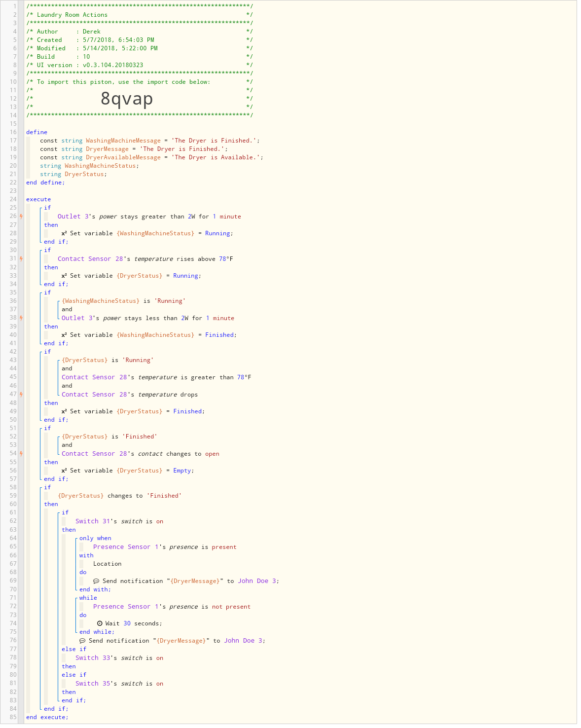Click the 'Wait 30 seconds;' statement
Screen dimensions: 581x728
pyautogui.click(x=129, y=623)
